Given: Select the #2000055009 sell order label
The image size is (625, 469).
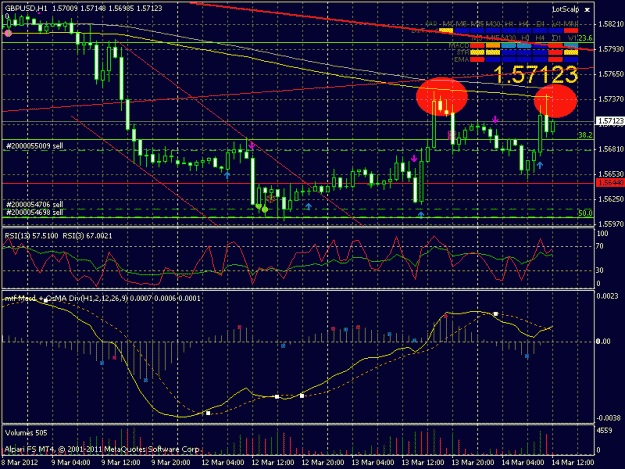Looking at the screenshot, I should (x=35, y=146).
